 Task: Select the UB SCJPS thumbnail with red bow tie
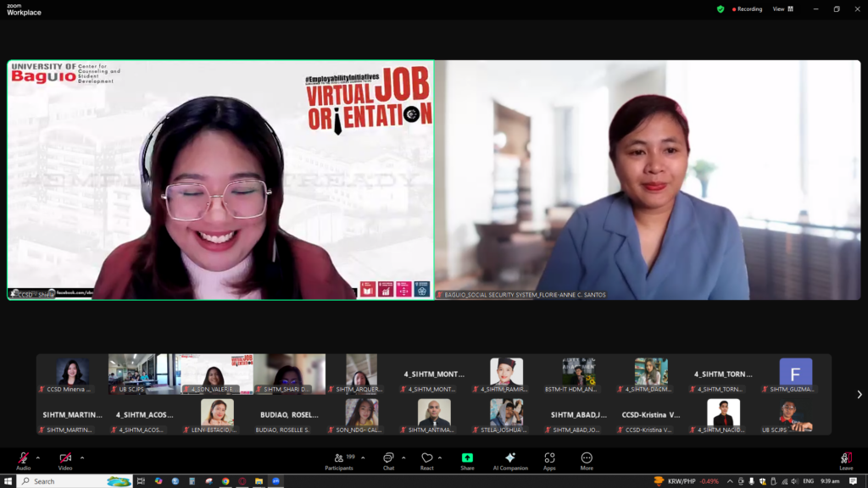click(796, 415)
